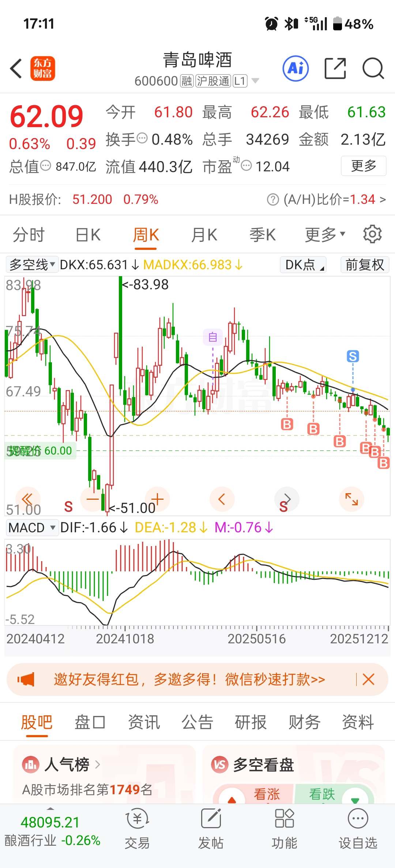
Task: Move chart right with the right arrow
Action: pos(287,499)
